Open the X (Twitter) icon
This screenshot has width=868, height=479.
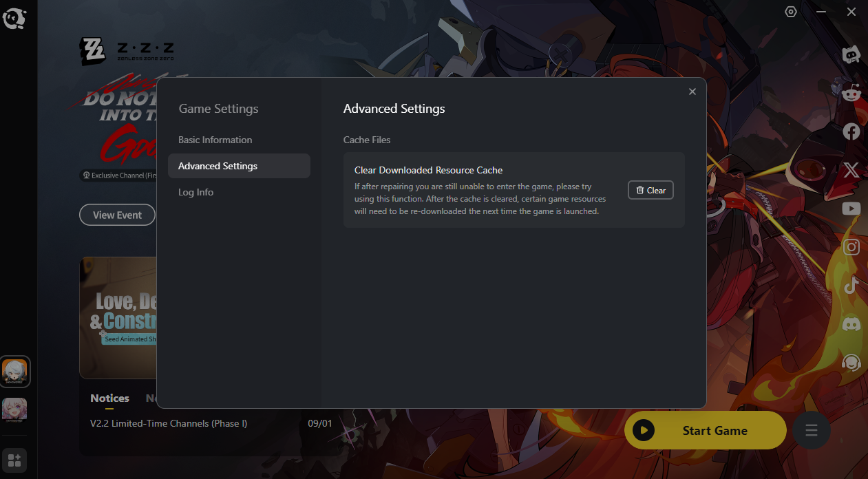(x=851, y=170)
